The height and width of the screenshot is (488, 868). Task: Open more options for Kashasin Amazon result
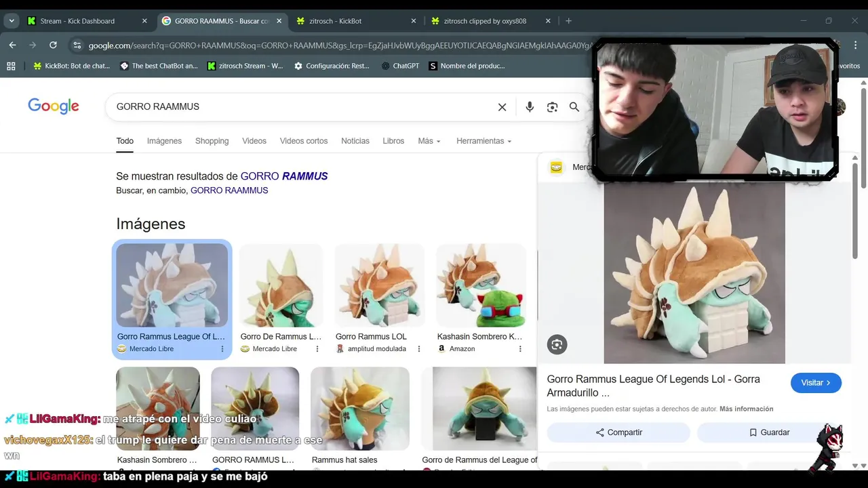pos(520,349)
